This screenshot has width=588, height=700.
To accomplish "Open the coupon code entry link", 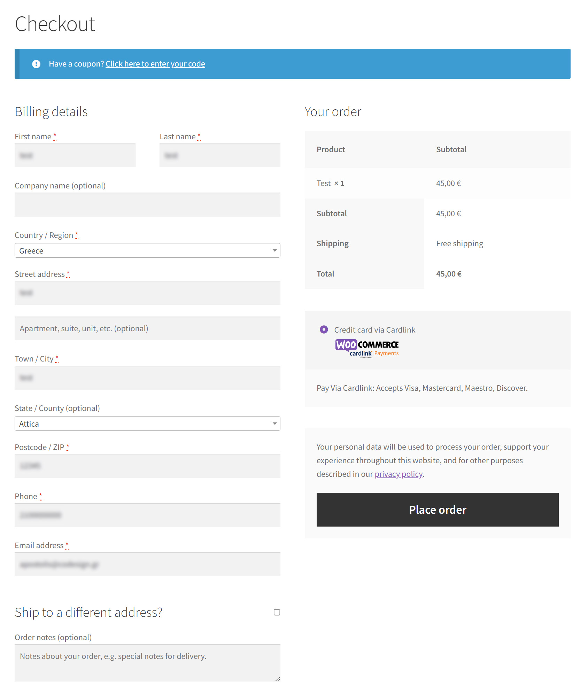I will pyautogui.click(x=155, y=64).
